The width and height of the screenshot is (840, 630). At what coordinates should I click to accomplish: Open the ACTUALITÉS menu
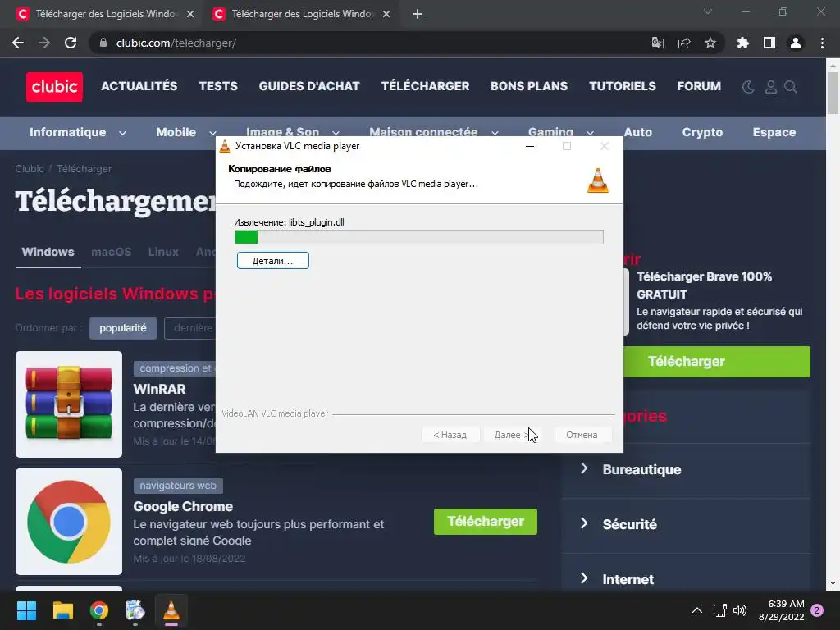point(139,86)
